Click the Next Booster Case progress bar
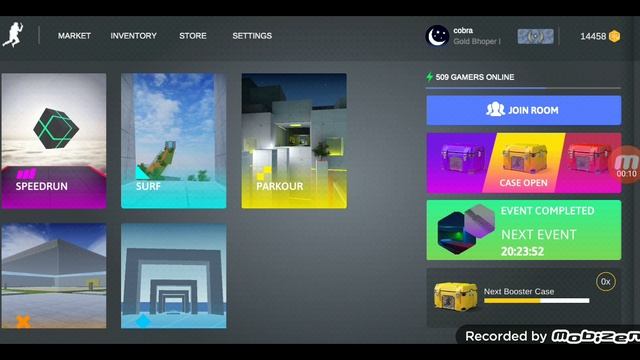640x360 pixels. tap(537, 301)
